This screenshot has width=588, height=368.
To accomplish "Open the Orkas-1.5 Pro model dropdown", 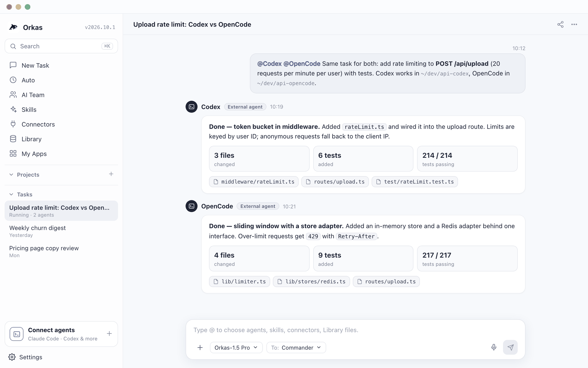I will (236, 347).
